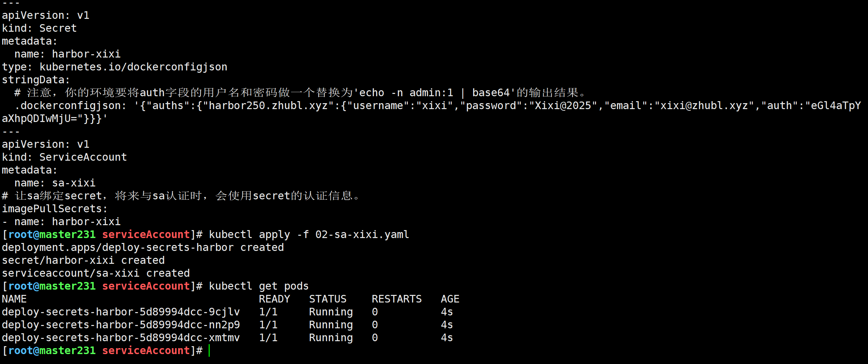This screenshot has height=364, width=868.
Task: Click pod name deploy-secrets-harbor-5d89994dcc-9cjlv
Action: [121, 312]
